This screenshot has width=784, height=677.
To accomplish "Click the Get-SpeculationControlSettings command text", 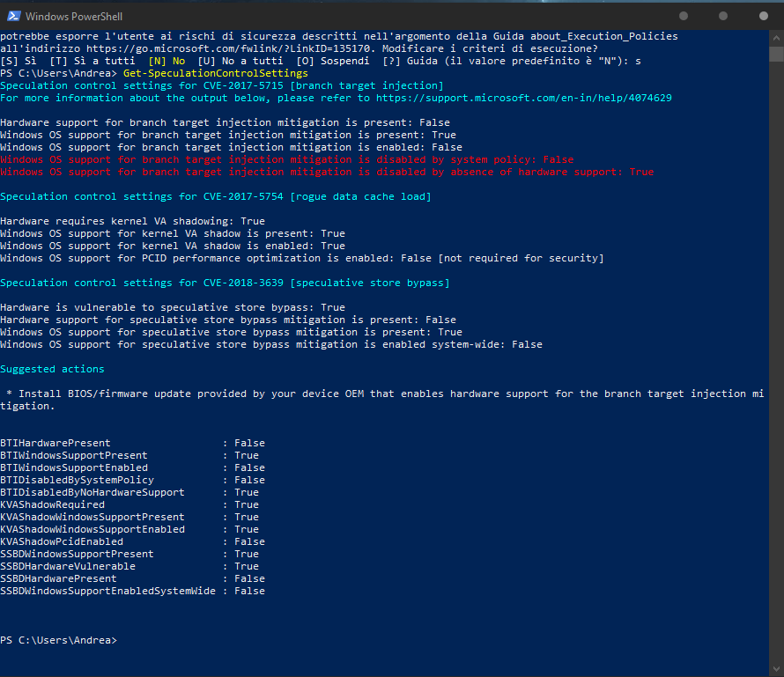I will click(216, 73).
